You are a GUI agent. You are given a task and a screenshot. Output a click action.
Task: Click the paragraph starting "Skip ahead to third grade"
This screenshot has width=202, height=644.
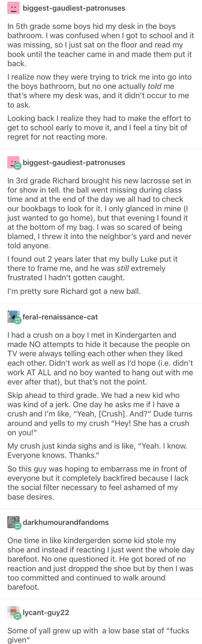pos(100,414)
